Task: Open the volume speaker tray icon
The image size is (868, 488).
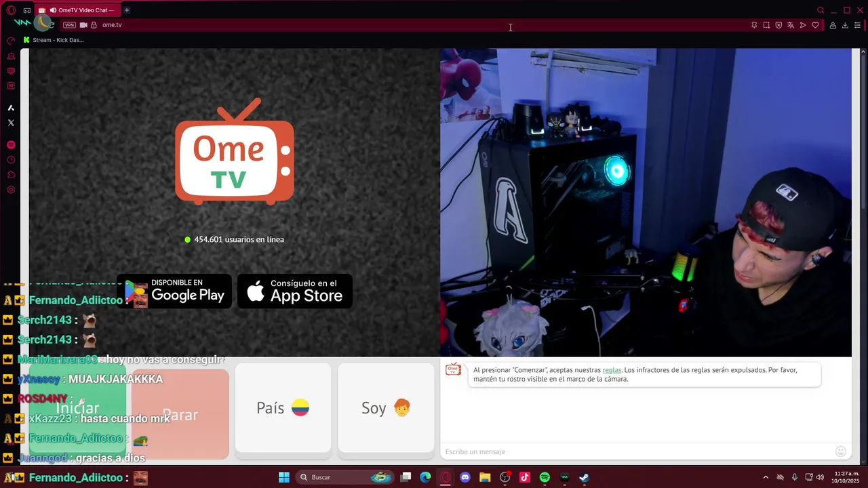Action: [x=820, y=477]
